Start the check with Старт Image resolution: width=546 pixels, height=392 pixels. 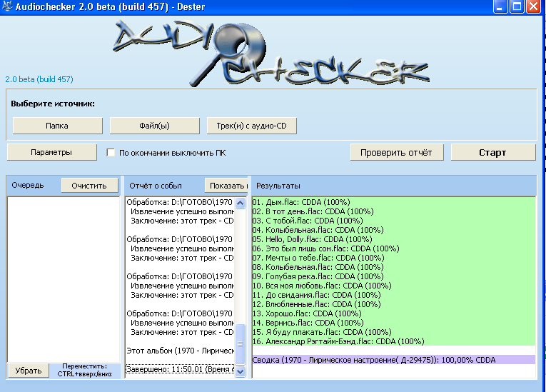(492, 152)
